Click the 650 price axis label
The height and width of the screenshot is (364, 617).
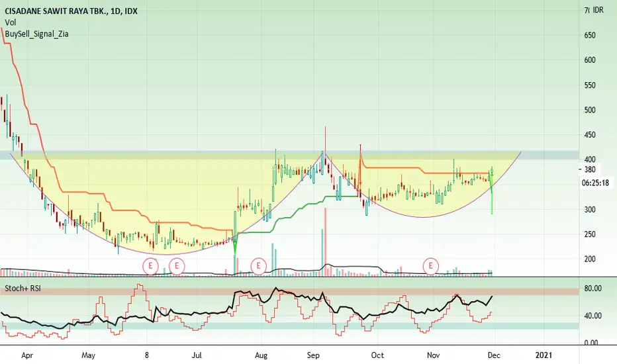(590, 35)
